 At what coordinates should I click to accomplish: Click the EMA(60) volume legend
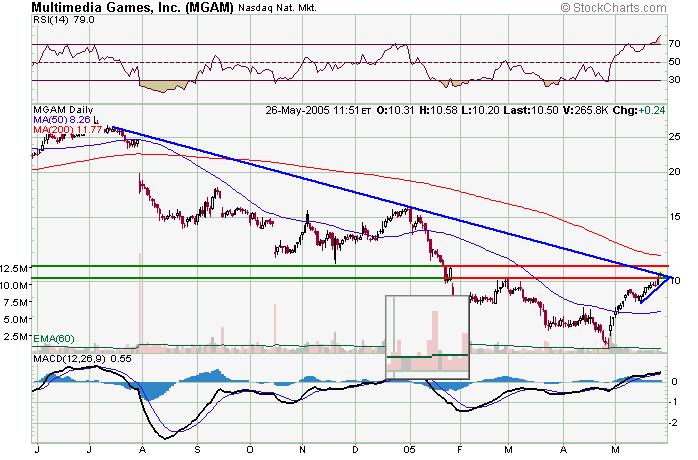pos(54,338)
